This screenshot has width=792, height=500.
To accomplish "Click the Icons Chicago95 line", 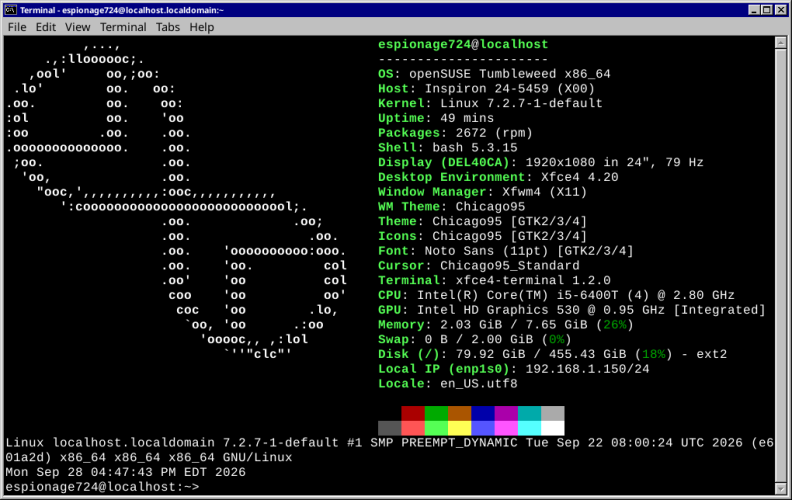I will coord(482,236).
